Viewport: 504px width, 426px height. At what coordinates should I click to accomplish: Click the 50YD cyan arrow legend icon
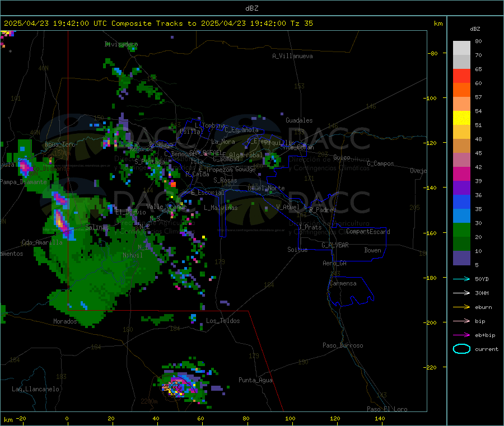click(x=461, y=279)
